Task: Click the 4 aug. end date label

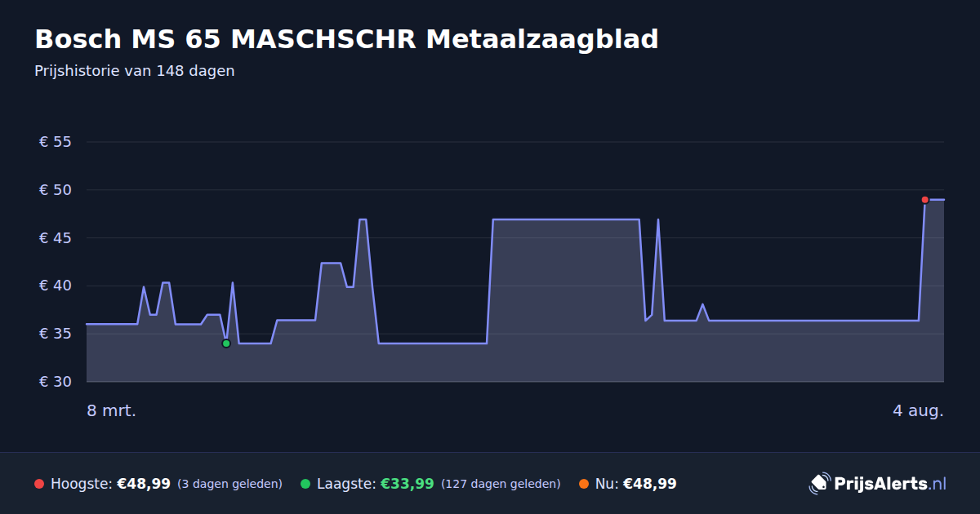Action: (x=918, y=410)
